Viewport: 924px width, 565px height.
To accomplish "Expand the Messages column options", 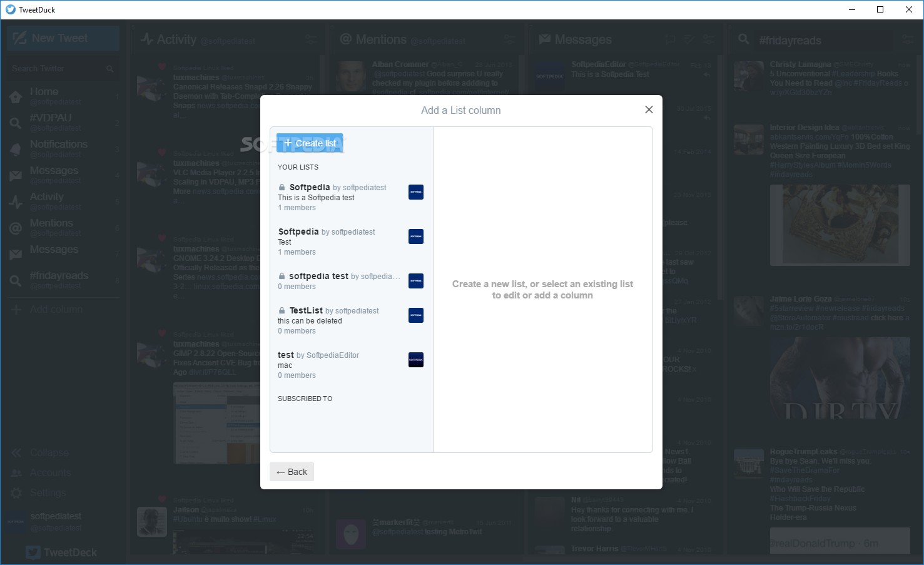I will pos(709,39).
